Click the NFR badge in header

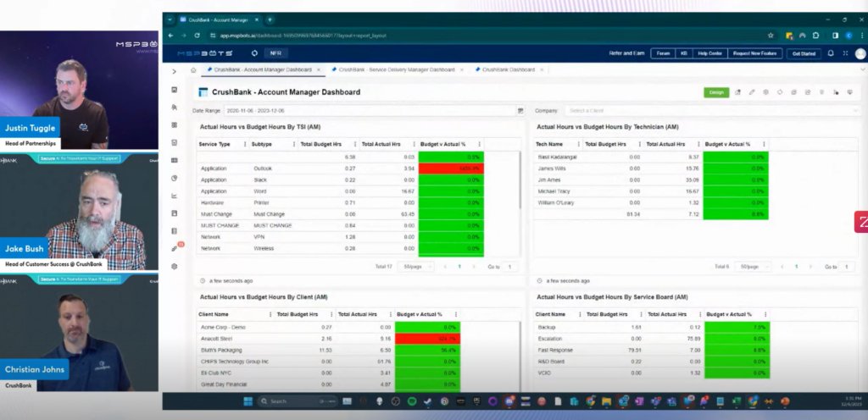pos(275,53)
